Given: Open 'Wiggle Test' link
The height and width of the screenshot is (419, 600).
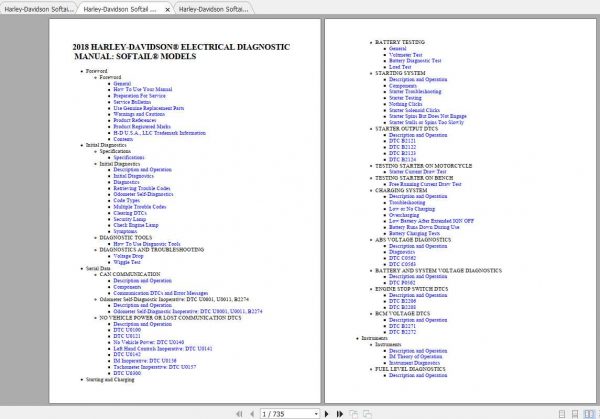Looking at the screenshot, I should pyautogui.click(x=127, y=262).
